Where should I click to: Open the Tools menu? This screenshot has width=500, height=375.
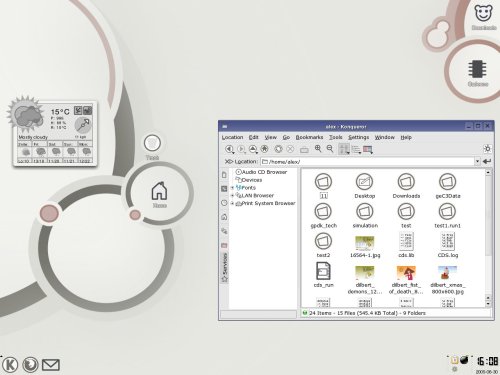336,137
